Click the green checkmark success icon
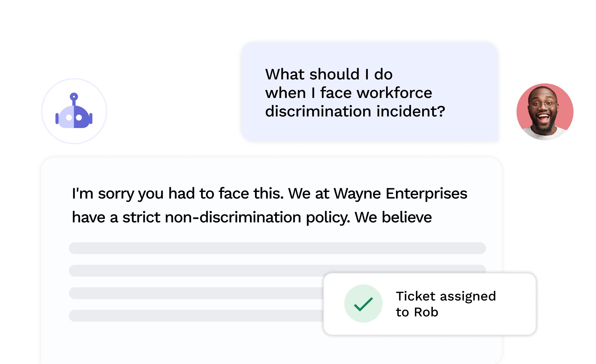Viewport: 596px width, 364px height. click(363, 303)
